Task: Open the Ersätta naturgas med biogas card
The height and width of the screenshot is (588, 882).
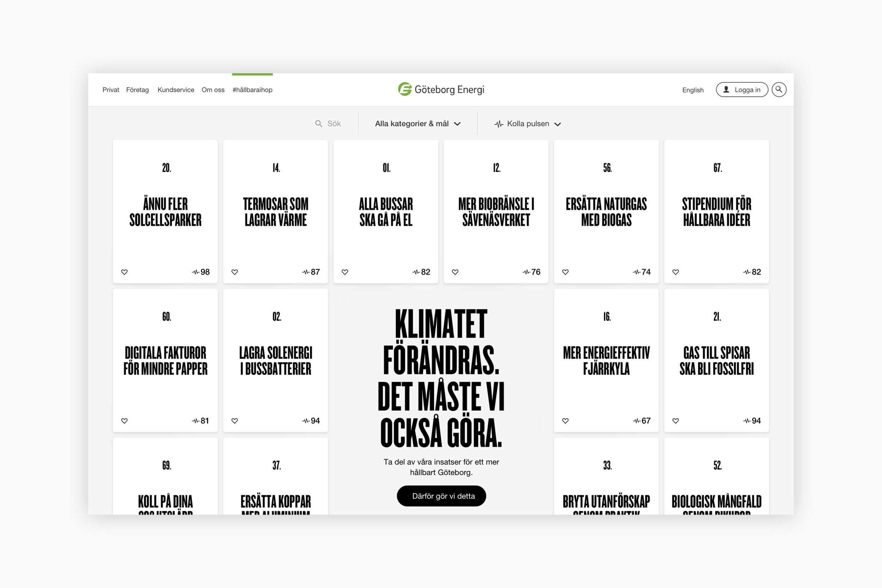Action: (x=606, y=212)
